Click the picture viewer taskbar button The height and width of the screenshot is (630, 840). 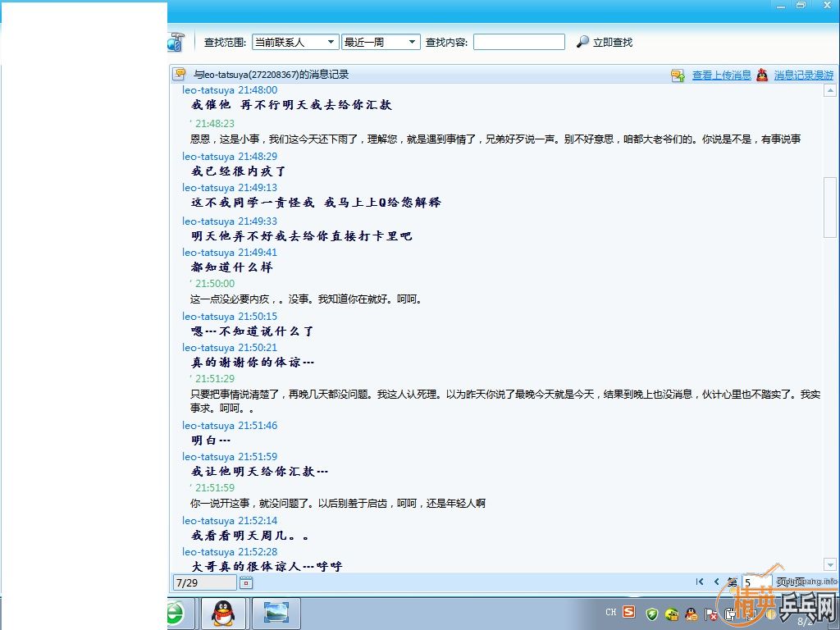[x=276, y=614]
